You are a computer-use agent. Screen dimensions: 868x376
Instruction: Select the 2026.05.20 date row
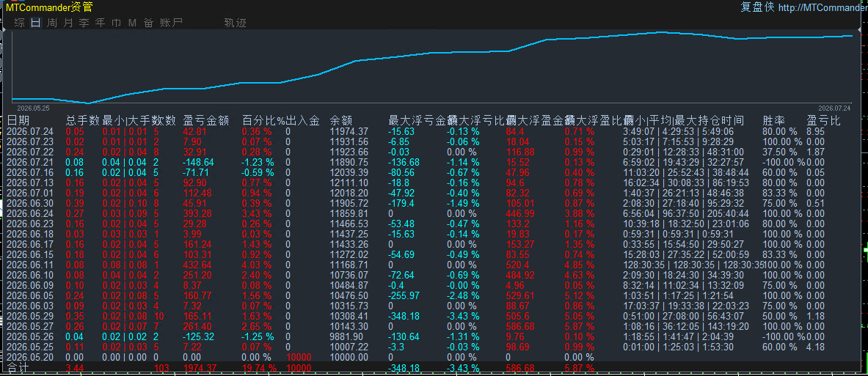30,357
